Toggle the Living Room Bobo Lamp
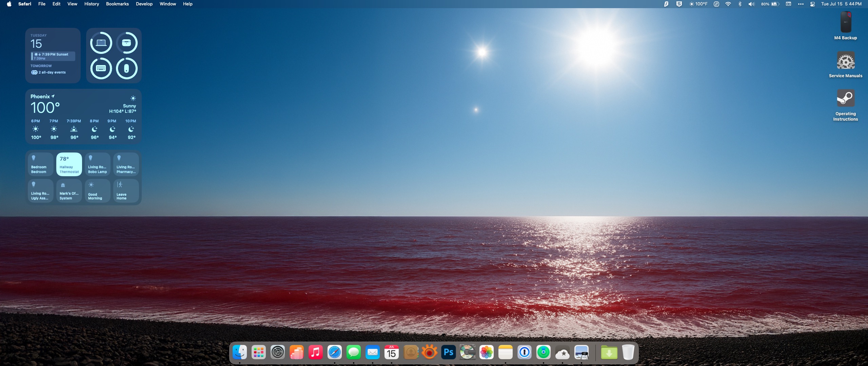 (x=97, y=164)
